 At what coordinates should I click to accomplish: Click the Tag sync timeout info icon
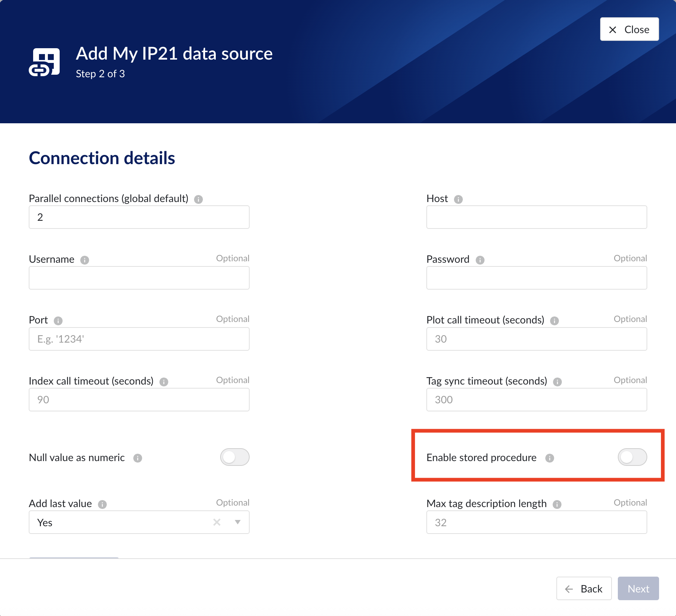(557, 382)
